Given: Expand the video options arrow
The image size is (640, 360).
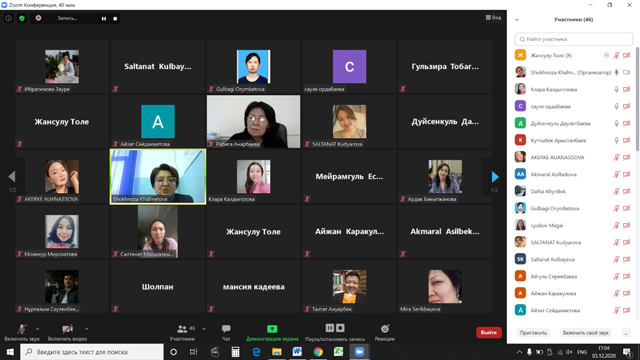Looking at the screenshot, I should (87, 329).
